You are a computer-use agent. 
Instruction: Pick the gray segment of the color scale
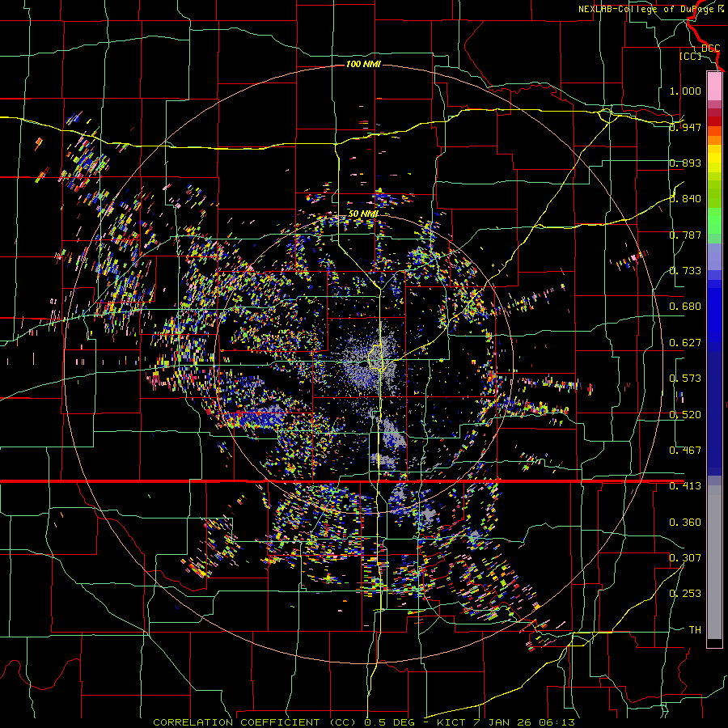pos(714,562)
